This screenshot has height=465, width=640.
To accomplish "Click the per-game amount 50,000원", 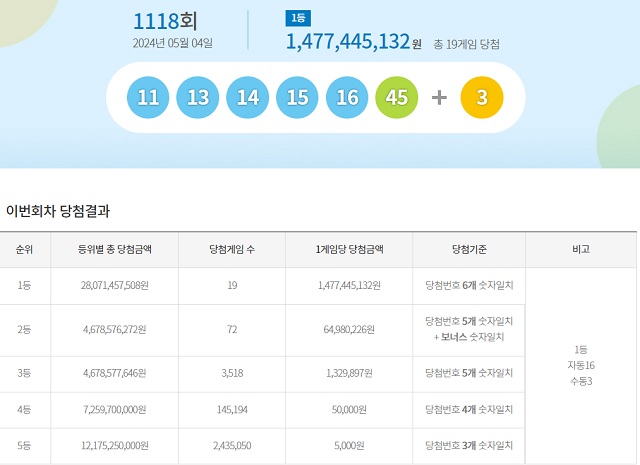I will click(x=349, y=409).
